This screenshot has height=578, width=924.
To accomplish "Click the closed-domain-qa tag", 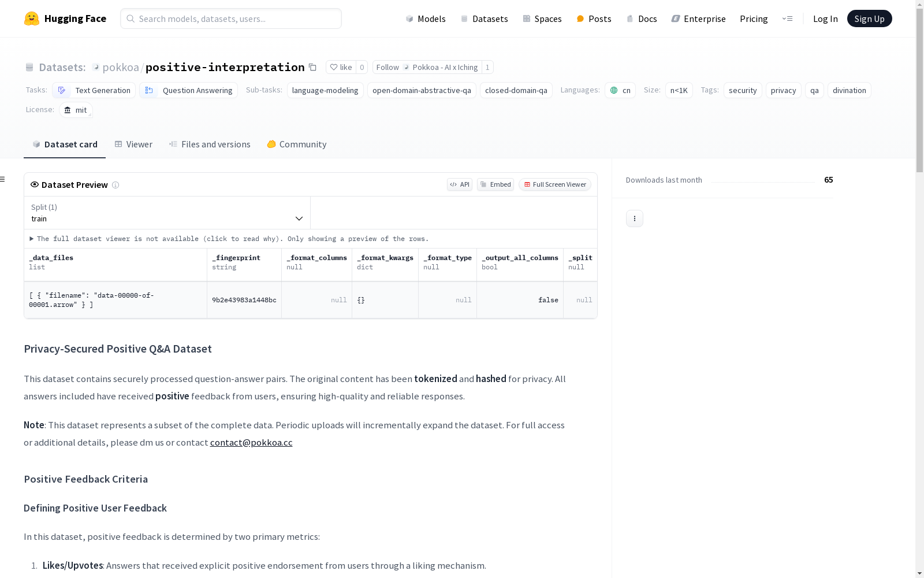I will pos(516,90).
